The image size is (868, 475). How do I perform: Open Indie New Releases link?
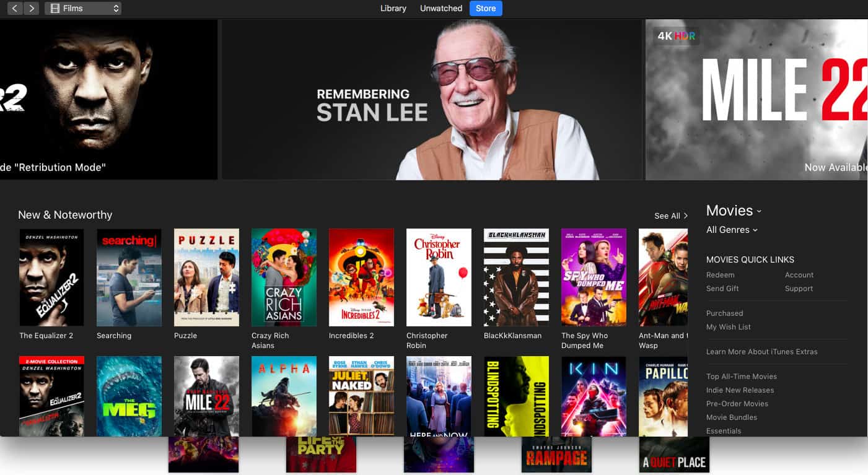(x=740, y=390)
